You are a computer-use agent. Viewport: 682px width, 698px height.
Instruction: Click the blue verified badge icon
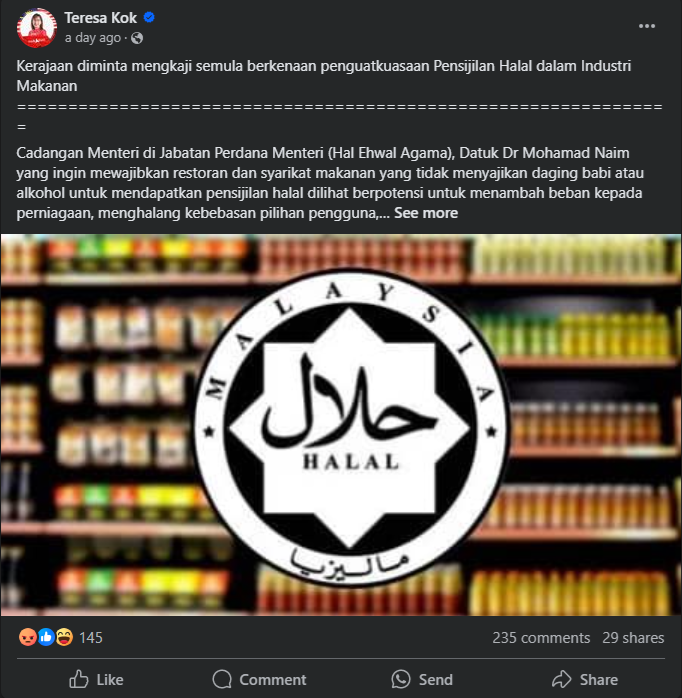point(149,17)
